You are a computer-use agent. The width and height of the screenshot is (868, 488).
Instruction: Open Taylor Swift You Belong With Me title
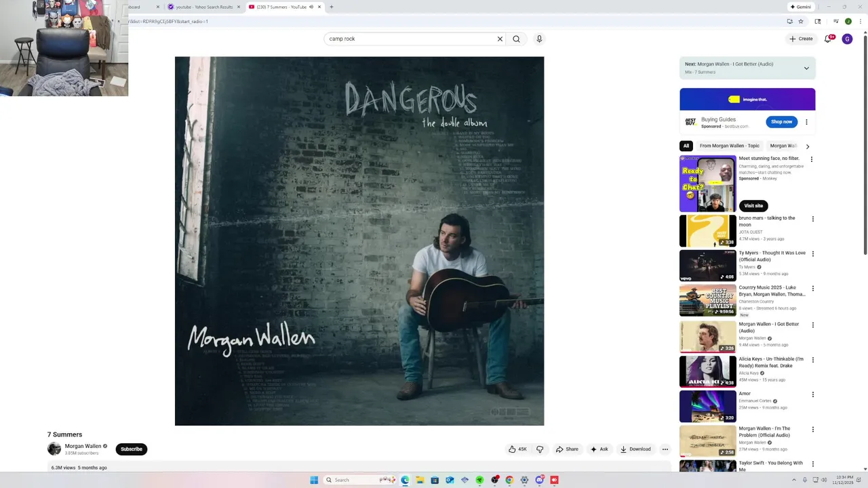tap(770, 466)
